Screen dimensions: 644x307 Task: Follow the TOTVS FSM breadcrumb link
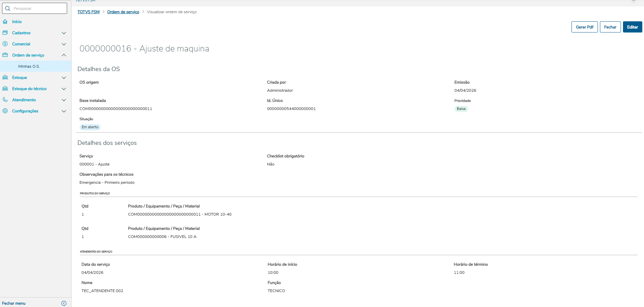(88, 12)
